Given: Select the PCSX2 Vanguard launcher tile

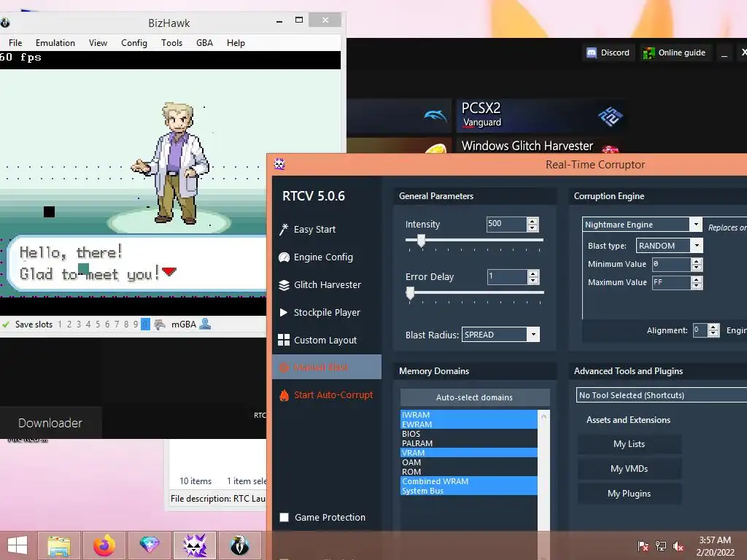Looking at the screenshot, I should [541, 115].
